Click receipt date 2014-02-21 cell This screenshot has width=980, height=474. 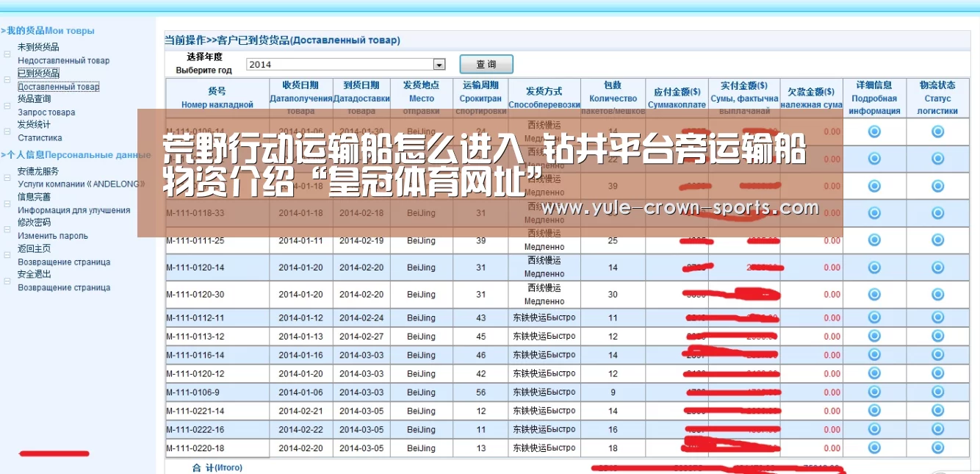click(300, 411)
